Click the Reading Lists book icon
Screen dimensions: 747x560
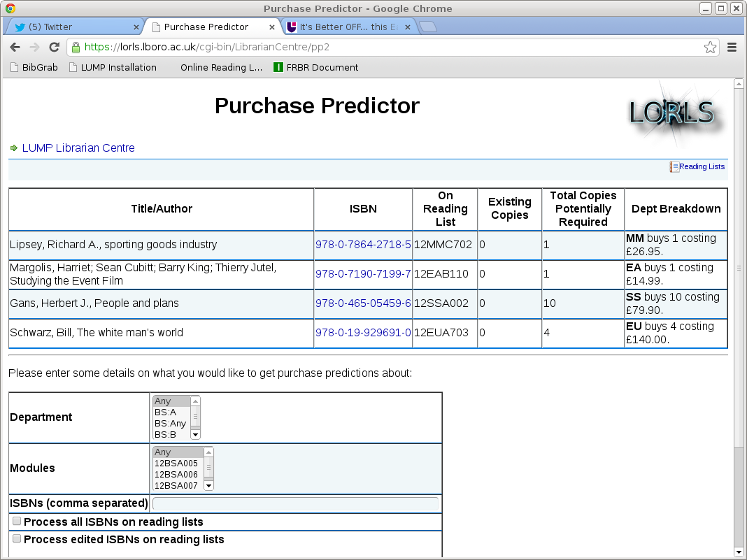tap(674, 167)
